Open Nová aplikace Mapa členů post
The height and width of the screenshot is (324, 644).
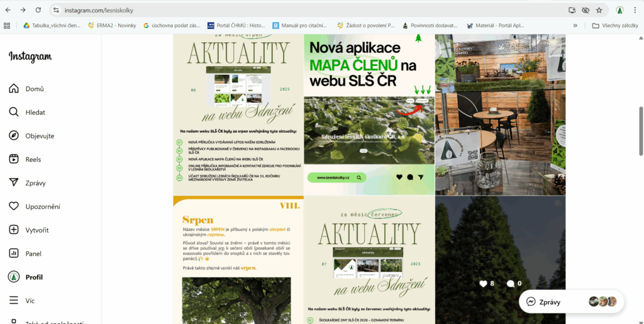(369, 113)
